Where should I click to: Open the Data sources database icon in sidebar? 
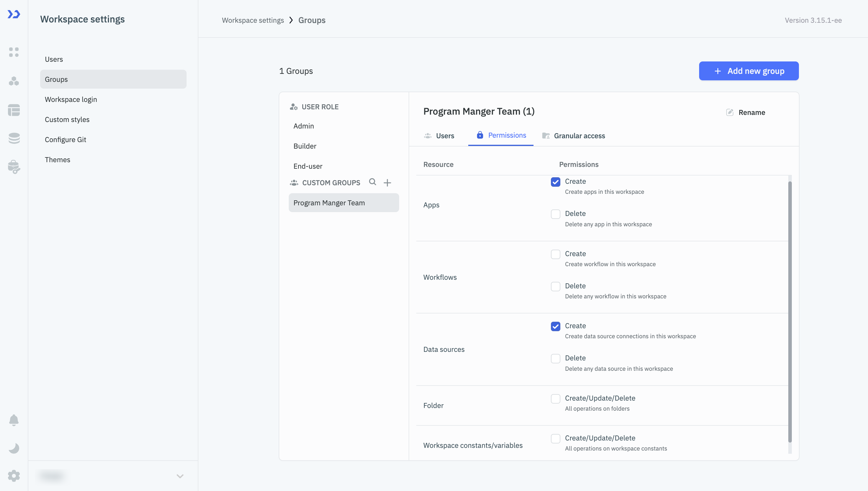(14, 138)
